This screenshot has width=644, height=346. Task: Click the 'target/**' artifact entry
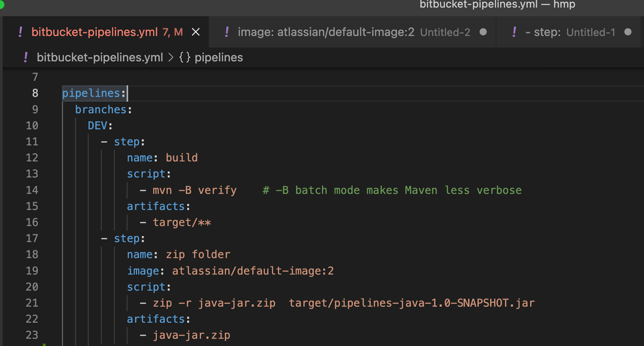click(182, 222)
